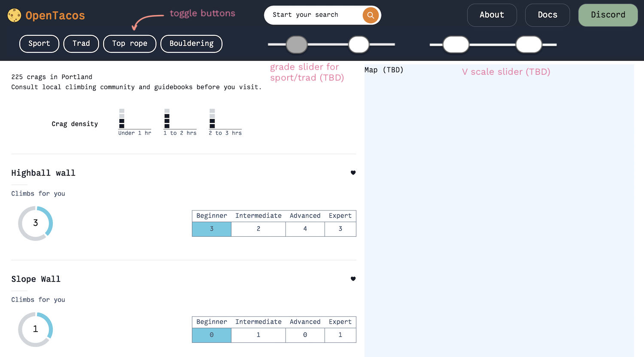Viewport: 644px width, 357px height.
Task: Toggle the Sport climbing filter
Action: [x=39, y=43]
